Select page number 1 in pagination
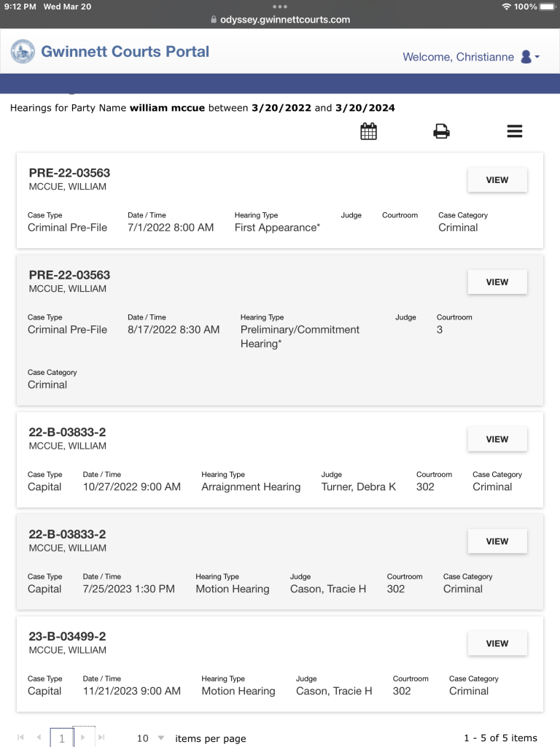Screen dimensions: 560x747 pos(62,738)
